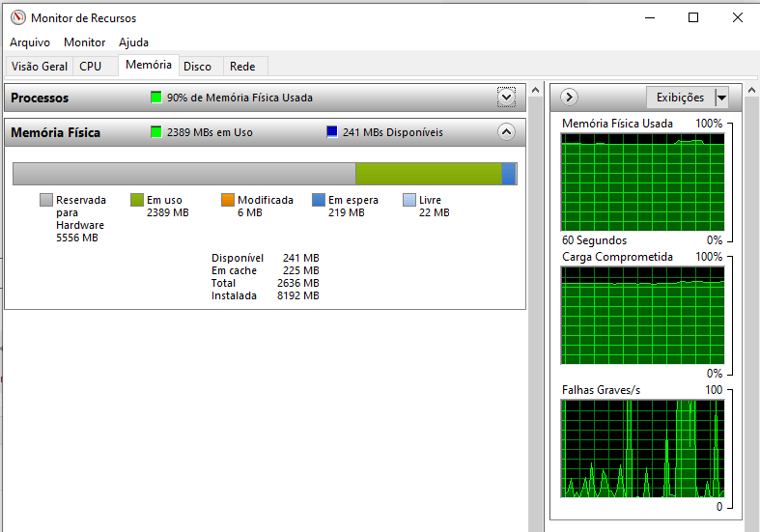This screenshot has width=760, height=532.
Task: Click '241 MBs Disponíveis' header text
Action: point(393,132)
